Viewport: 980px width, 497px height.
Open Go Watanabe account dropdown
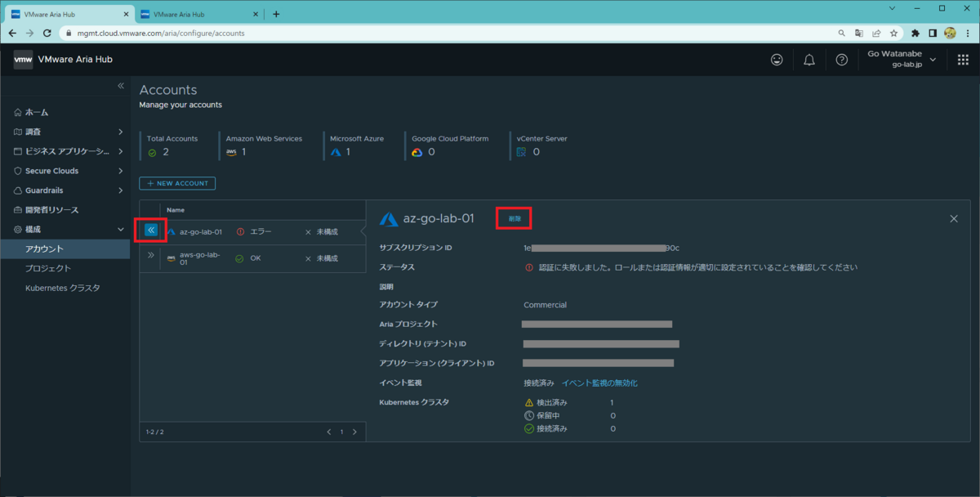902,59
